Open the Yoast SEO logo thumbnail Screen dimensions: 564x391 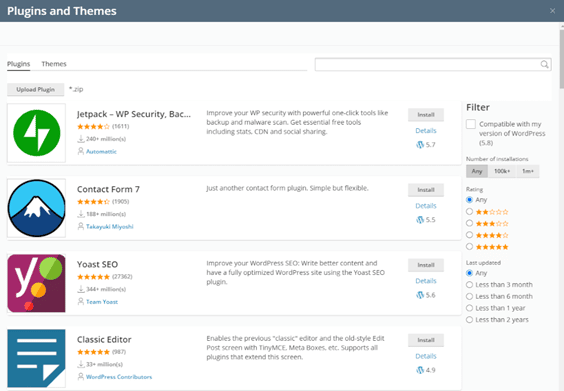pos(36,283)
